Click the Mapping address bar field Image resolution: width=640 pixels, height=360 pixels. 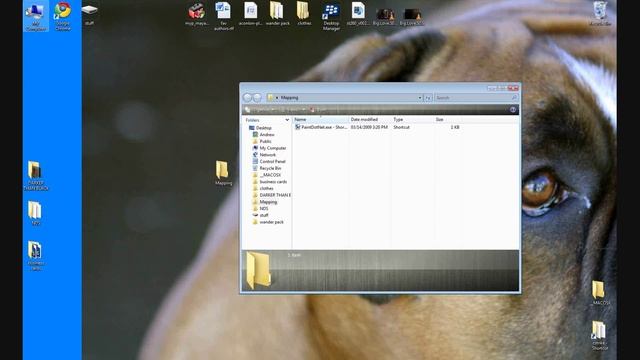coord(345,98)
